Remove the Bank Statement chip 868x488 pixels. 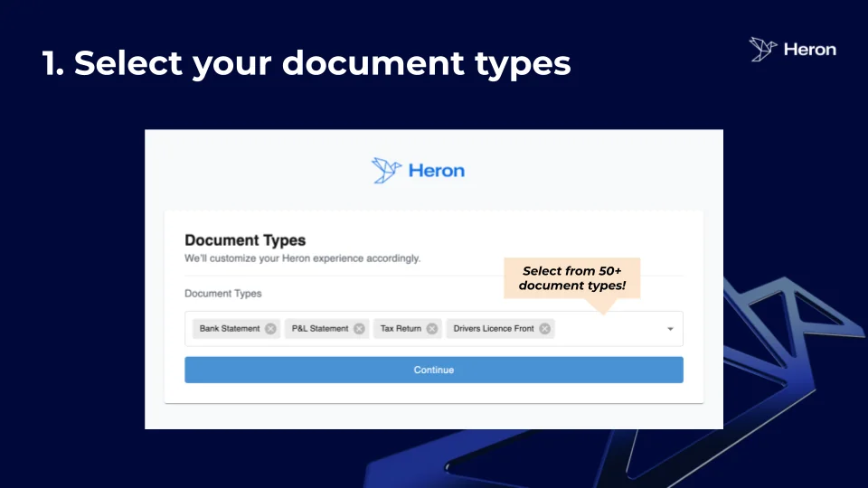pyautogui.click(x=270, y=329)
